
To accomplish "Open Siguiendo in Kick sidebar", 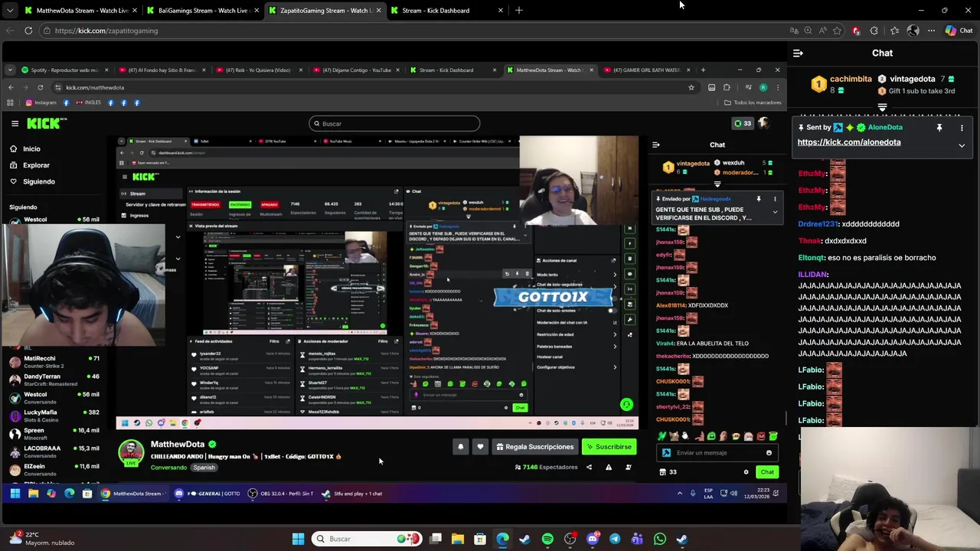I will pyautogui.click(x=39, y=182).
